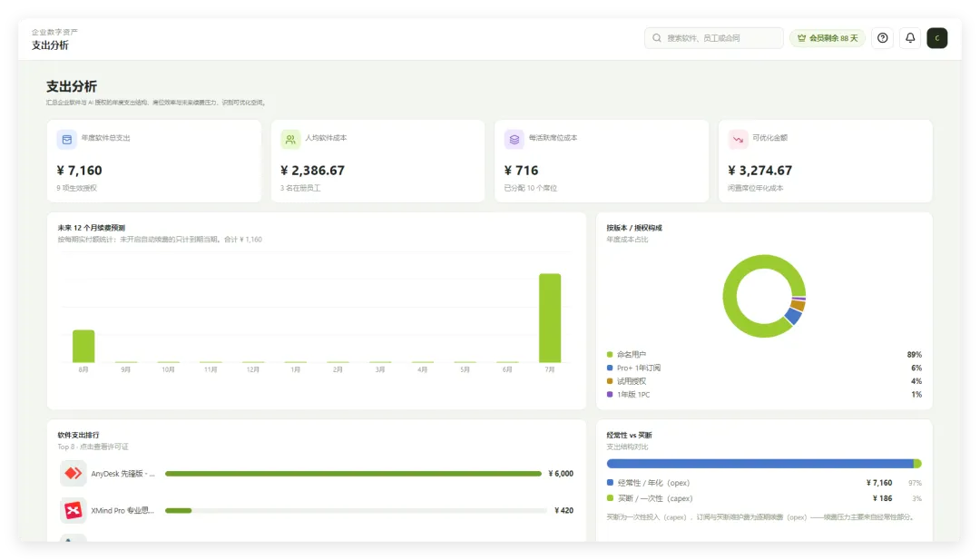Click the optimizable amount trend icon

tap(738, 140)
